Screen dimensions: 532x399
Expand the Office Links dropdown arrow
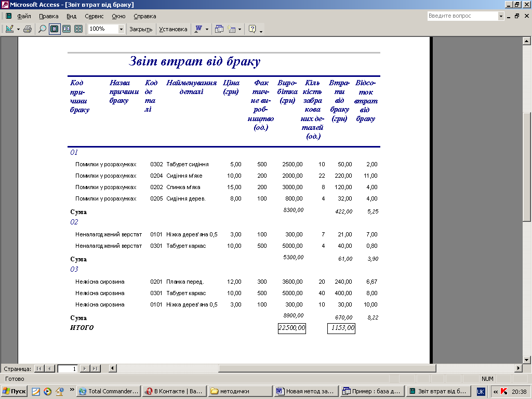click(x=207, y=29)
